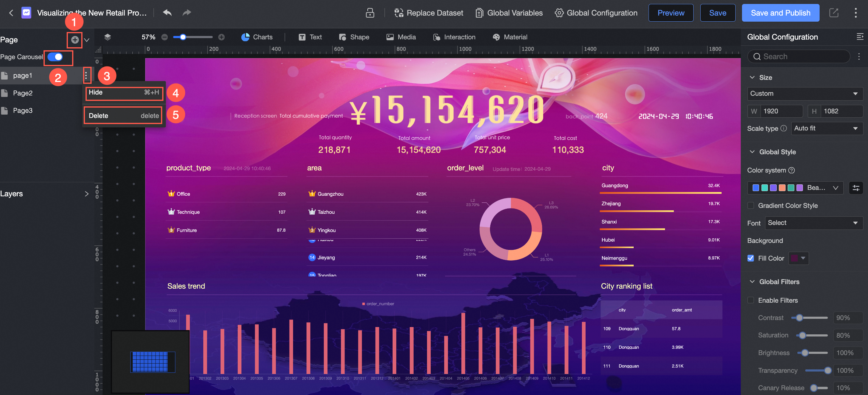Screen dimensions: 868x395
Task: Enable Gradient Color Style checkbox
Action: (x=751, y=205)
